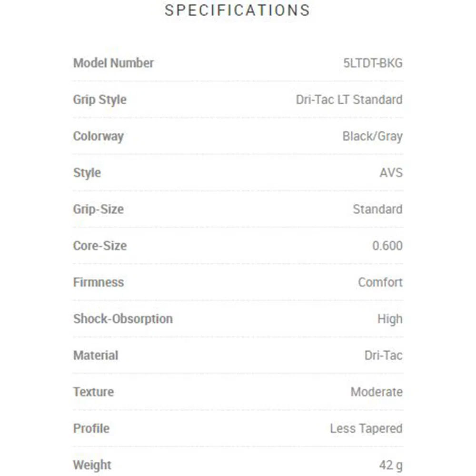The image size is (476, 476).
Task: Click the Comfort firmness value
Action: (x=380, y=282)
